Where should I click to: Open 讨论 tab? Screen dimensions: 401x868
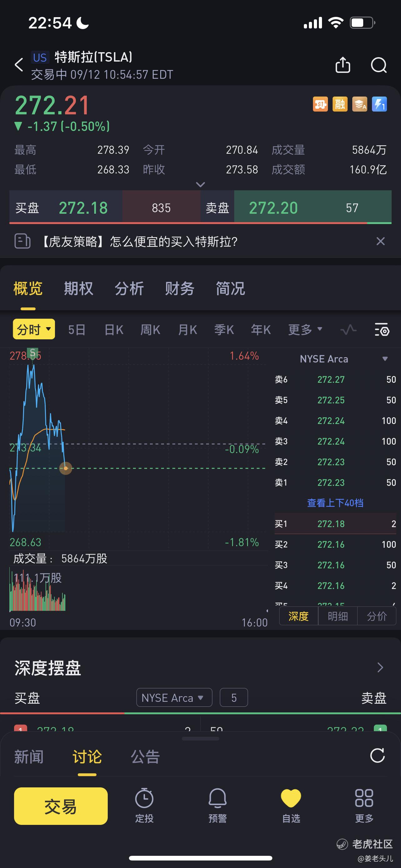point(87,757)
